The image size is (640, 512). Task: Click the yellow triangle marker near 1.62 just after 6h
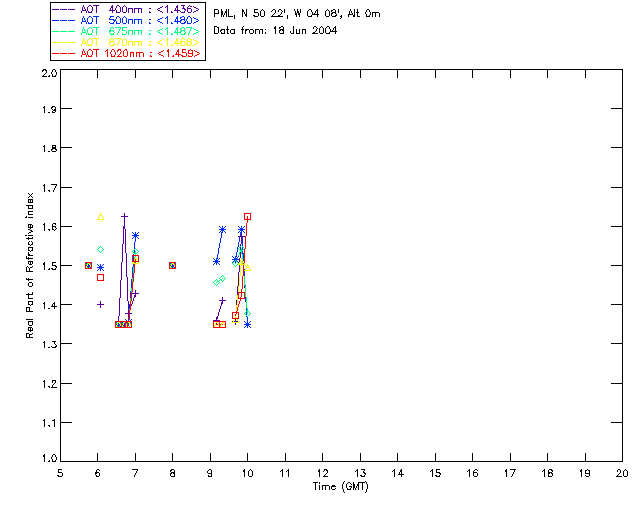(x=100, y=217)
